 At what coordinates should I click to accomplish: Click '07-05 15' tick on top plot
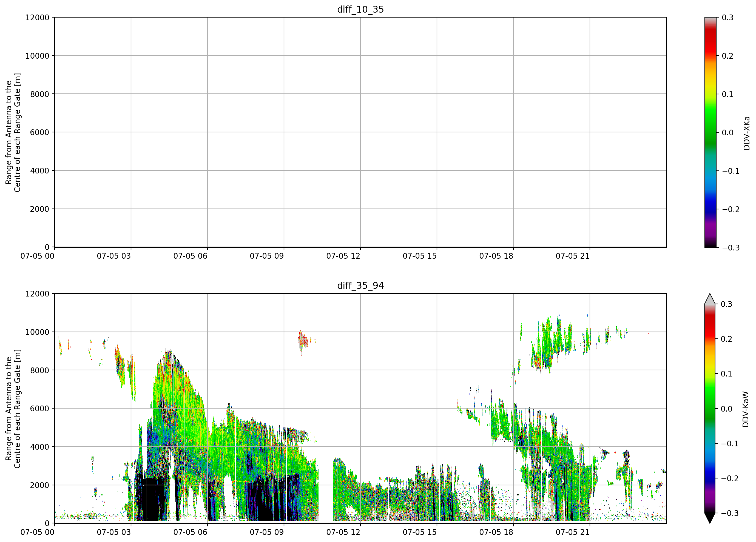(420, 256)
